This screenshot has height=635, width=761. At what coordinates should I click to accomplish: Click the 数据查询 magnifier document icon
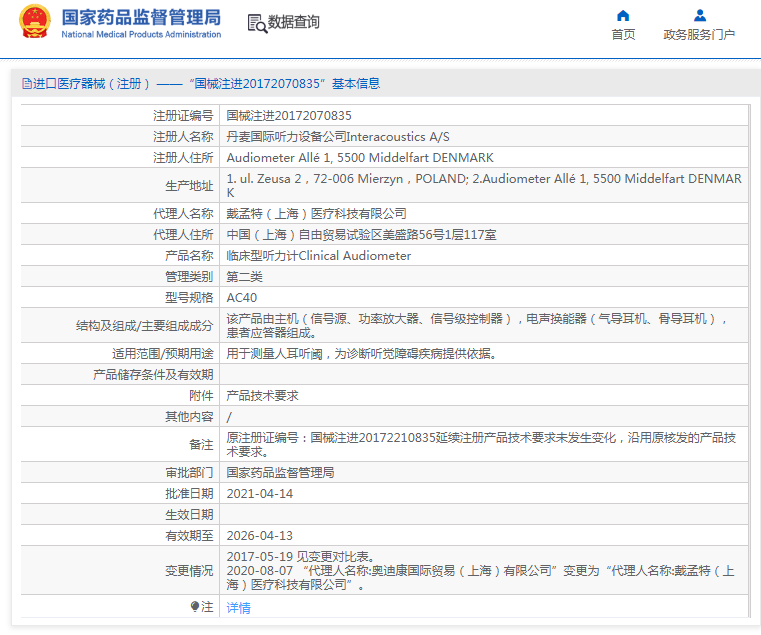(256, 23)
